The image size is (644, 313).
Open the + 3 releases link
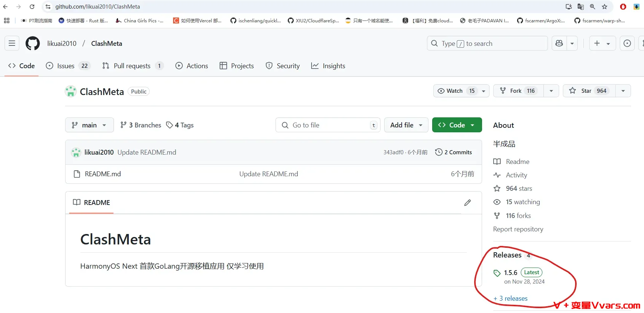[x=510, y=298]
